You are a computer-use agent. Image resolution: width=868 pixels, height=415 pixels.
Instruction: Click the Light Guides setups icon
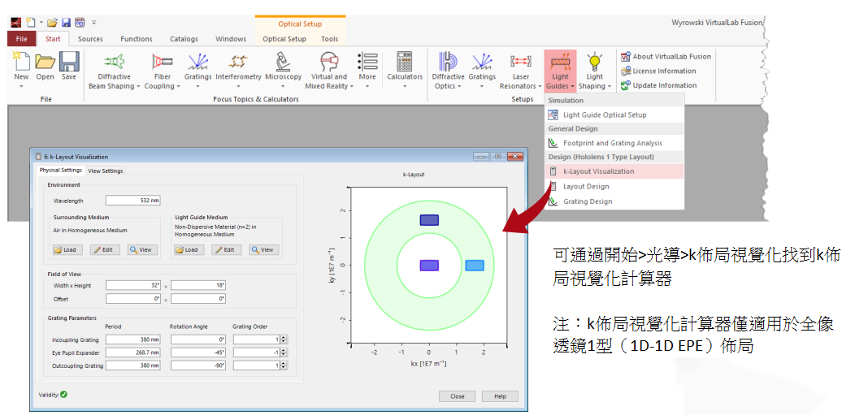pyautogui.click(x=560, y=61)
